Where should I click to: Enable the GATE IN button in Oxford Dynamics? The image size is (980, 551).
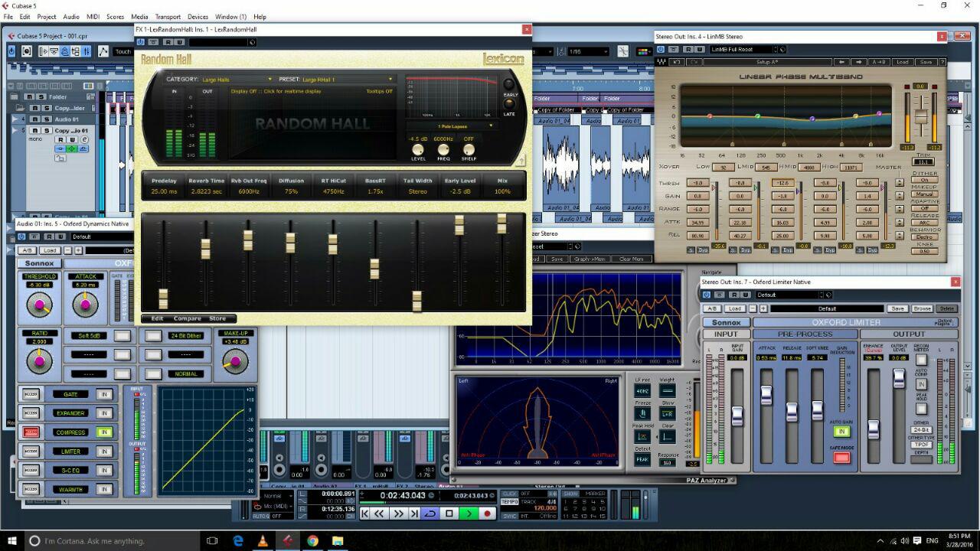(x=104, y=394)
